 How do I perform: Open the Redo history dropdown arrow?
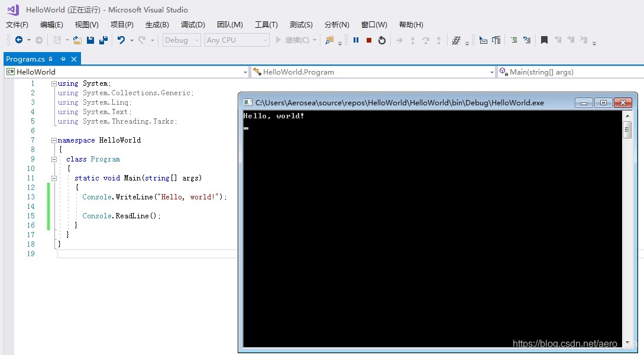point(153,40)
